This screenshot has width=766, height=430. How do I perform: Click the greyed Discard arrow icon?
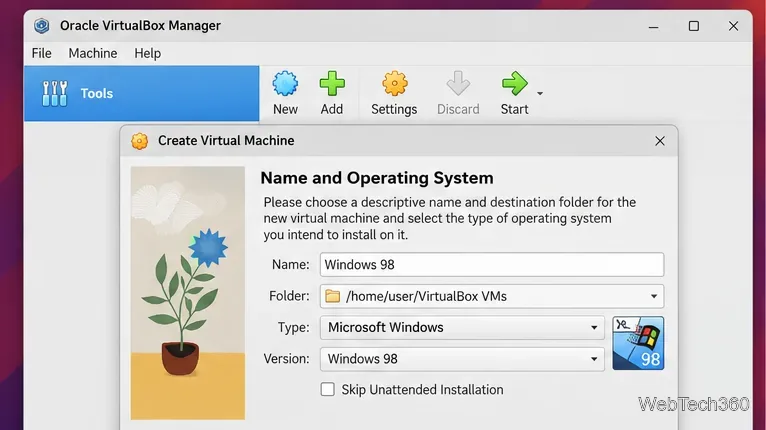click(x=458, y=84)
